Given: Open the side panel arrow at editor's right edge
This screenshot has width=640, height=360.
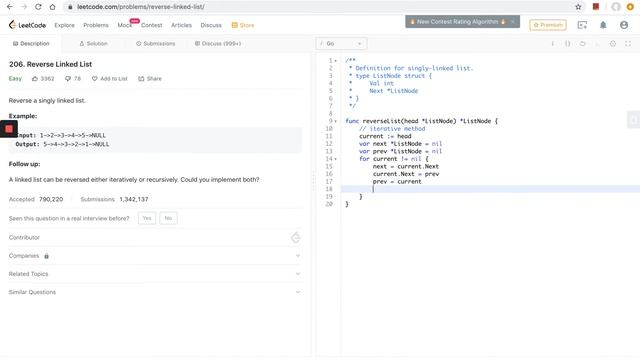Looking at the screenshot, I should tap(633, 120).
